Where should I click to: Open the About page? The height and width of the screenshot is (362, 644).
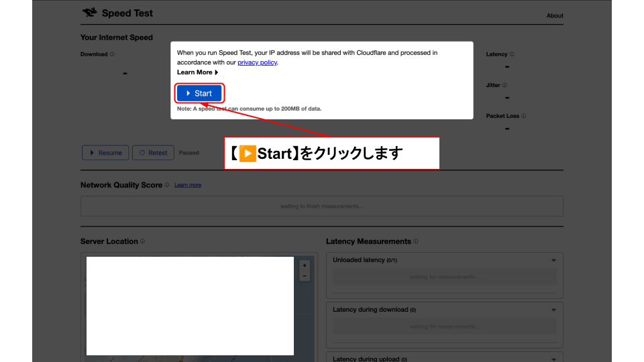pos(555,15)
